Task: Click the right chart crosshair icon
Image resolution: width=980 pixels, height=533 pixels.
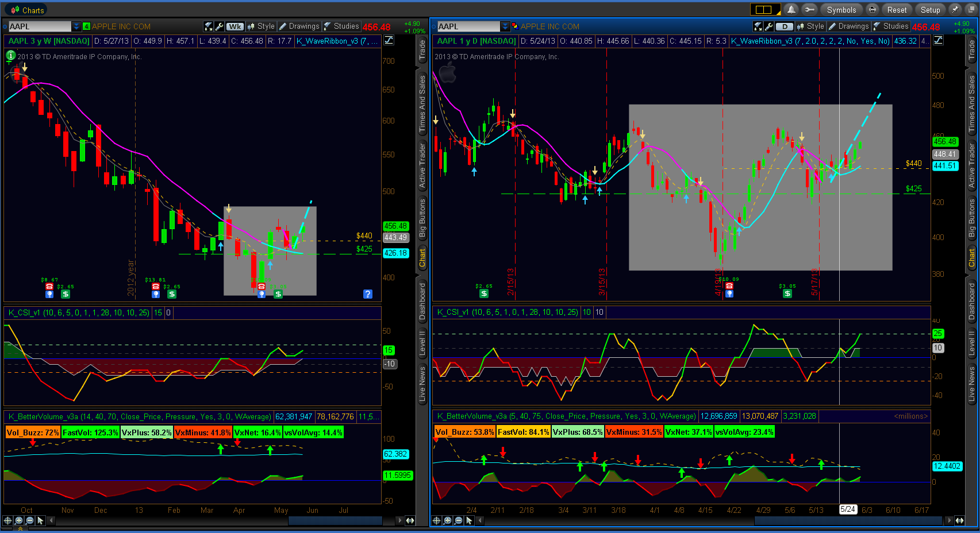Action: (437, 520)
